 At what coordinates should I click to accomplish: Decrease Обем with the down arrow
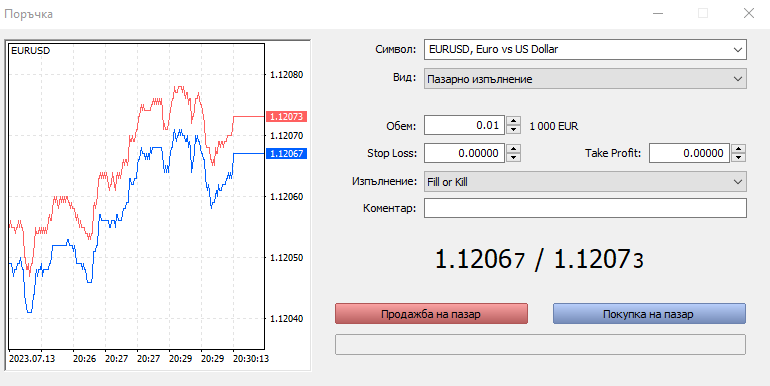(513, 130)
